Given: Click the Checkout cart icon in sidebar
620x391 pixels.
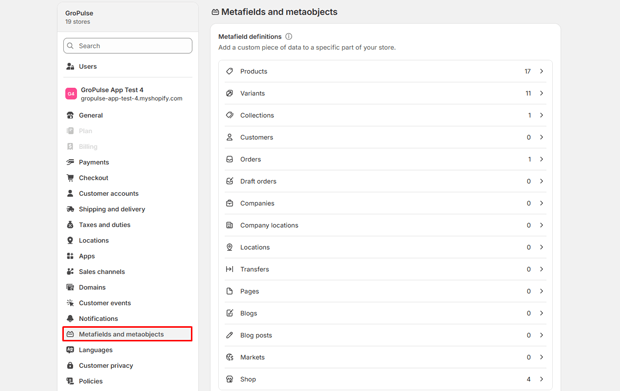Looking at the screenshot, I should (x=70, y=178).
